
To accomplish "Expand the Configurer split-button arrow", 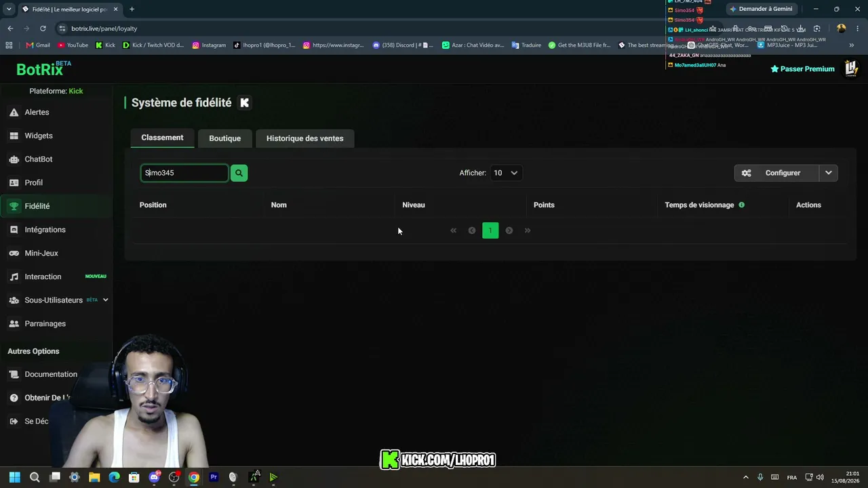I will 829,173.
